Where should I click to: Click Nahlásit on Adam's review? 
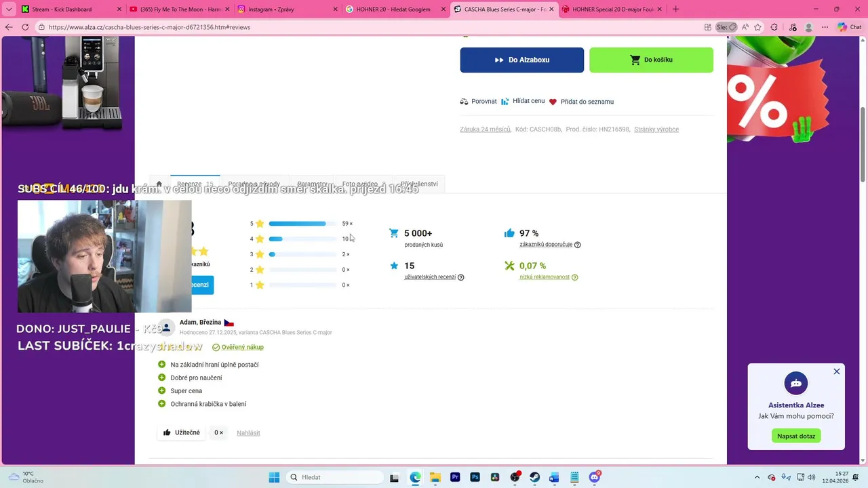(248, 433)
